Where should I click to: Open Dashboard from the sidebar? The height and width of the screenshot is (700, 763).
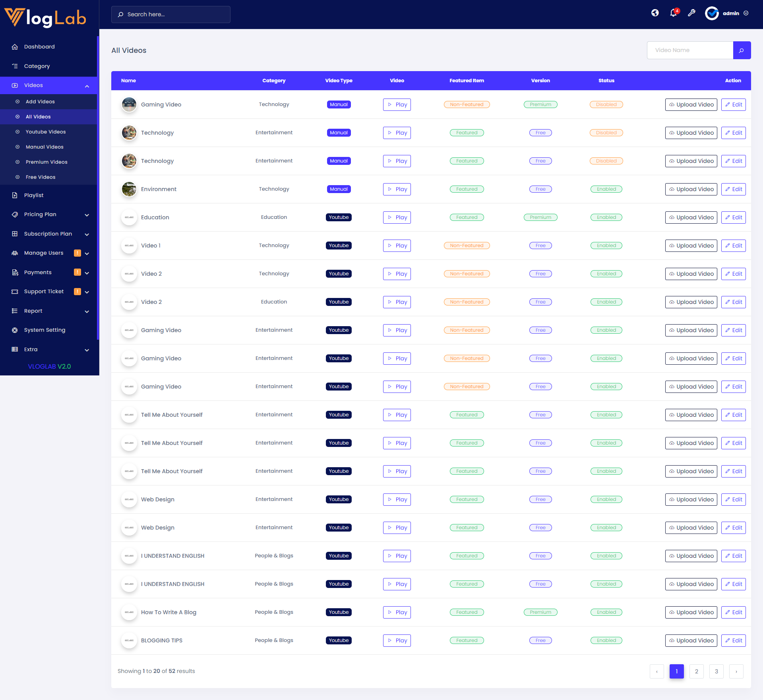pos(39,47)
